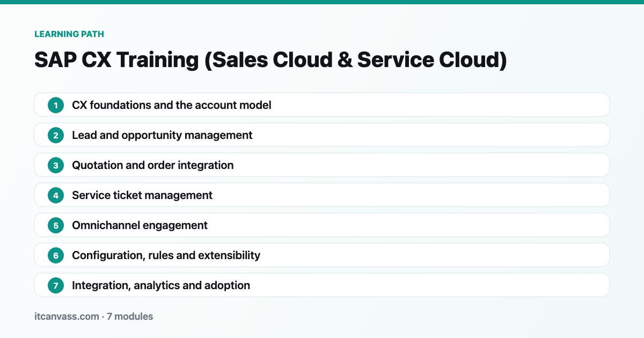Click the 'itcanvass.com · 7 modules' footer text
The height and width of the screenshot is (338, 644).
(93, 317)
